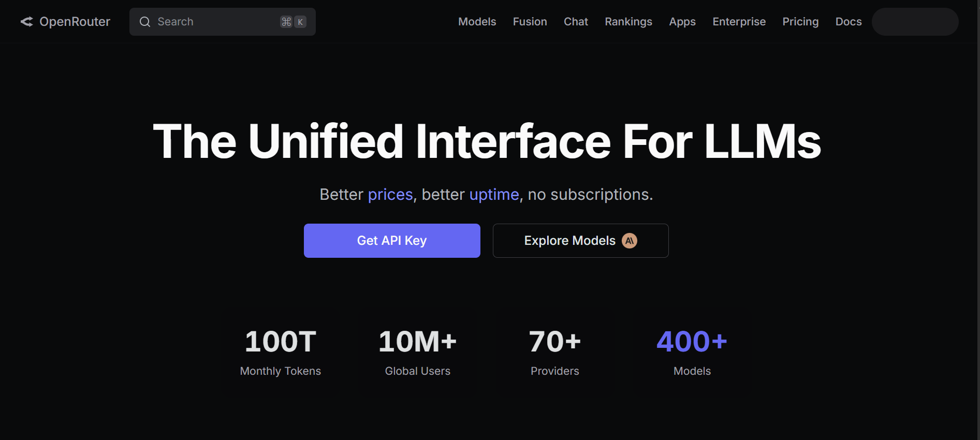
Task: Click the Get API Key button
Action: point(392,241)
